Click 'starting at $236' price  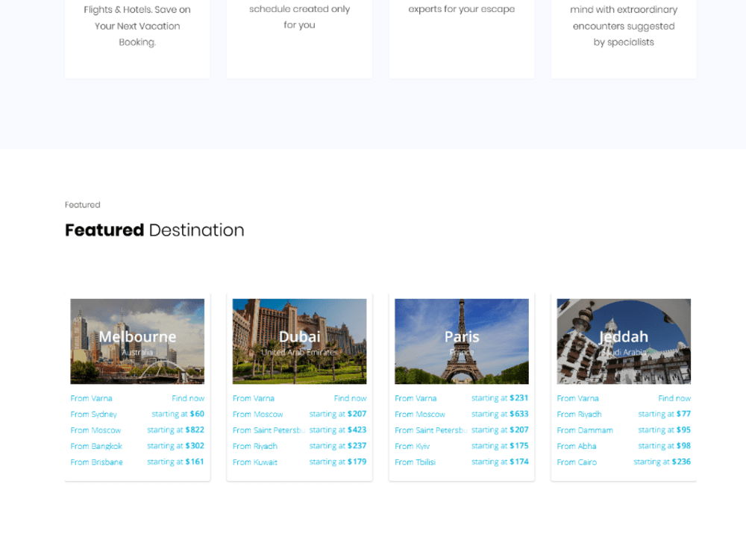pyautogui.click(x=662, y=462)
